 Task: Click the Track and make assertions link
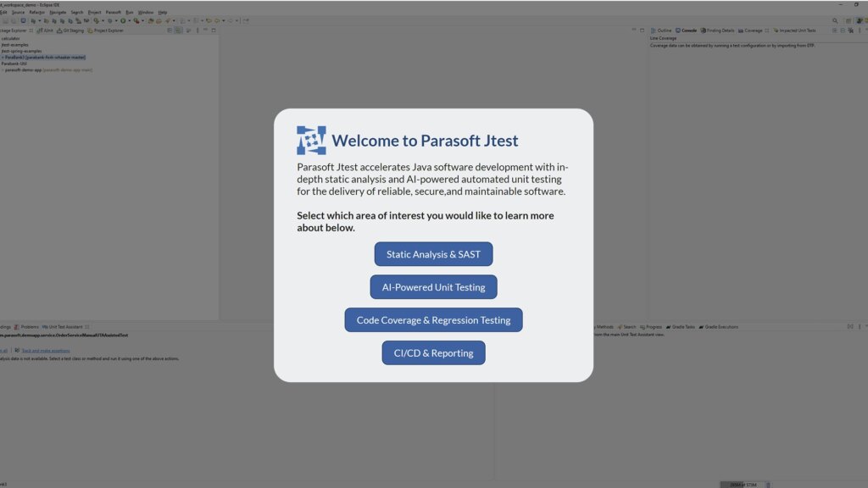pos(46,350)
